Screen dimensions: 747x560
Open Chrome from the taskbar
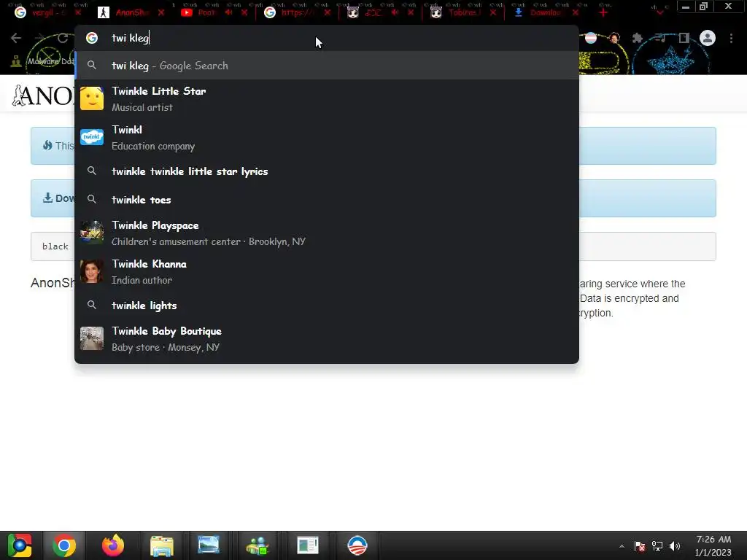64,545
